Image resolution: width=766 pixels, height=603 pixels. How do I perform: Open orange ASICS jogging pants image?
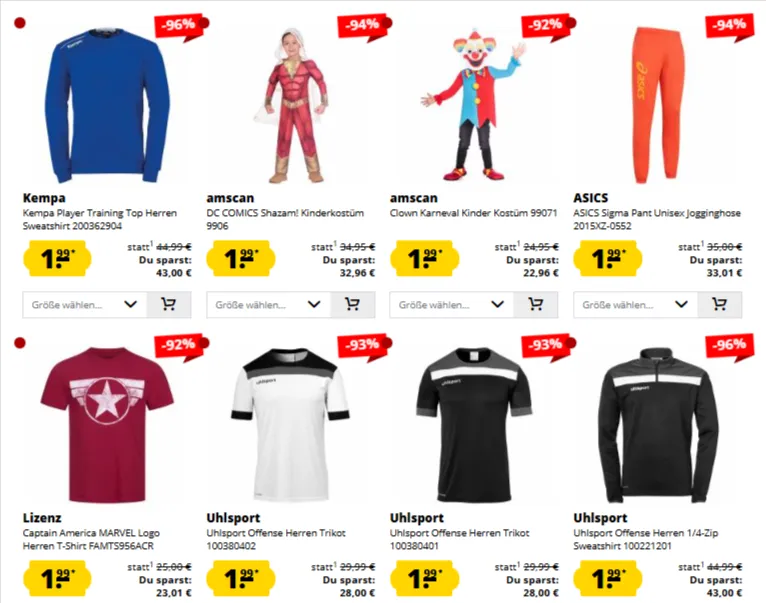pos(657,105)
